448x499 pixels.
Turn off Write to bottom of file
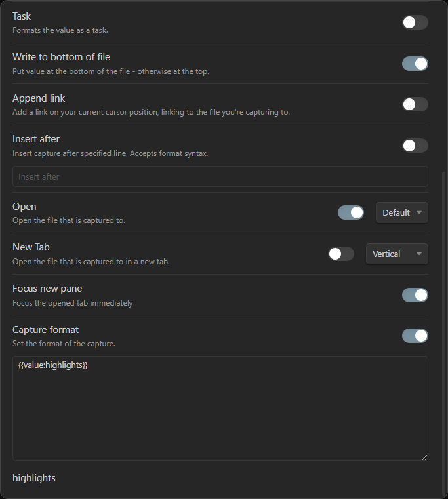(x=415, y=64)
